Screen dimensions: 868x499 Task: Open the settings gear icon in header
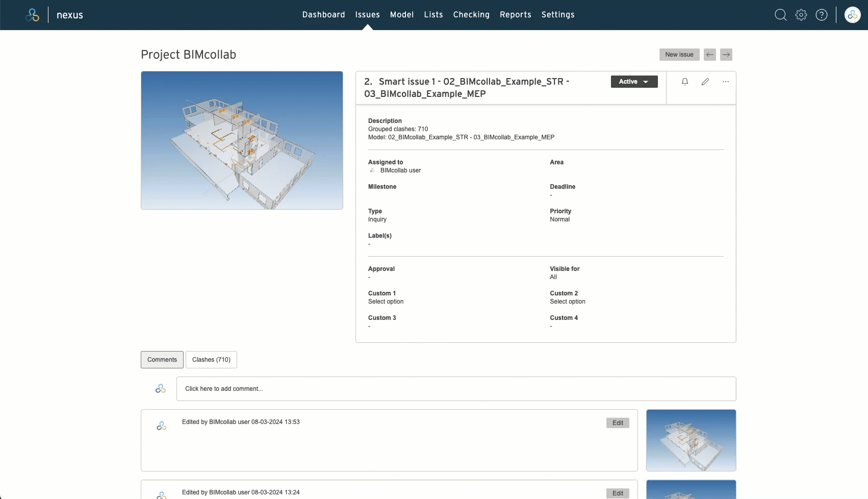(801, 15)
